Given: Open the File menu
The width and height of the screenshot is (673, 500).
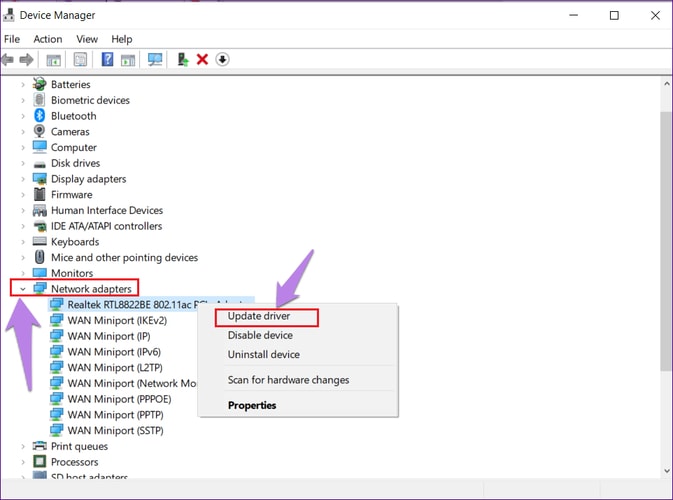Looking at the screenshot, I should [12, 39].
